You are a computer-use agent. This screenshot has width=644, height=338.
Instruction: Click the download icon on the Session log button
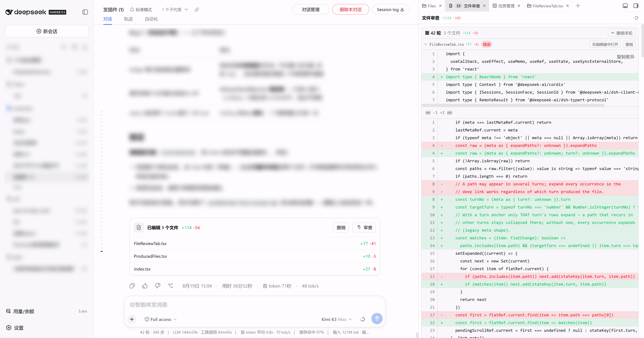402,10
